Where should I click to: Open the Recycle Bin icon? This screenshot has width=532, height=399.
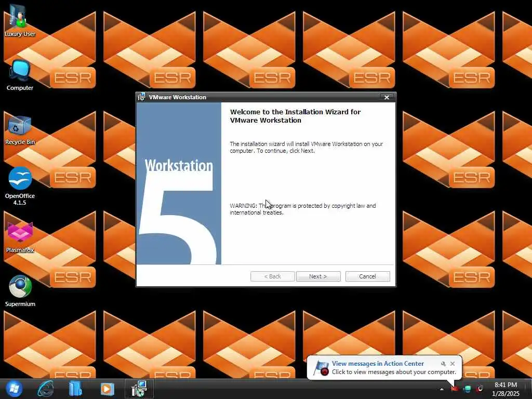20,130
